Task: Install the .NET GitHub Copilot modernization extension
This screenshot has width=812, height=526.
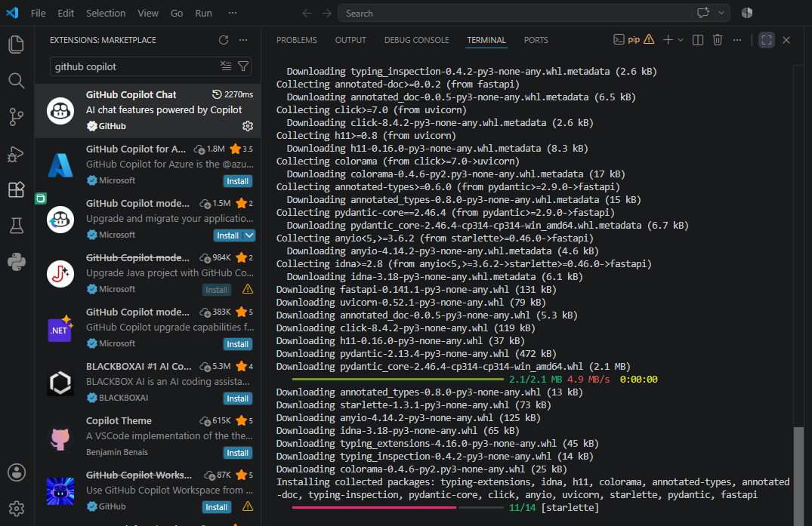Action: coord(238,344)
